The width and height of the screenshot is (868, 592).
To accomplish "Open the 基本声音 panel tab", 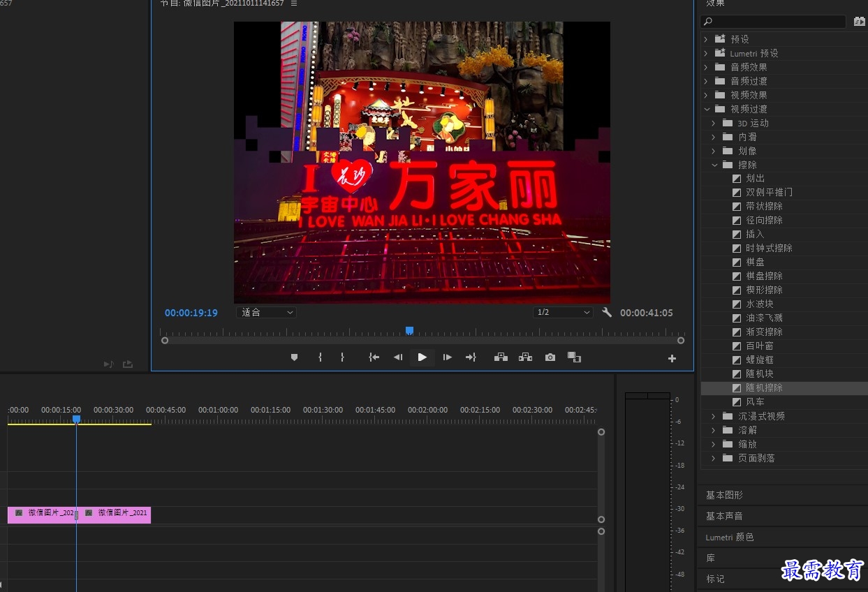I will coord(724,516).
